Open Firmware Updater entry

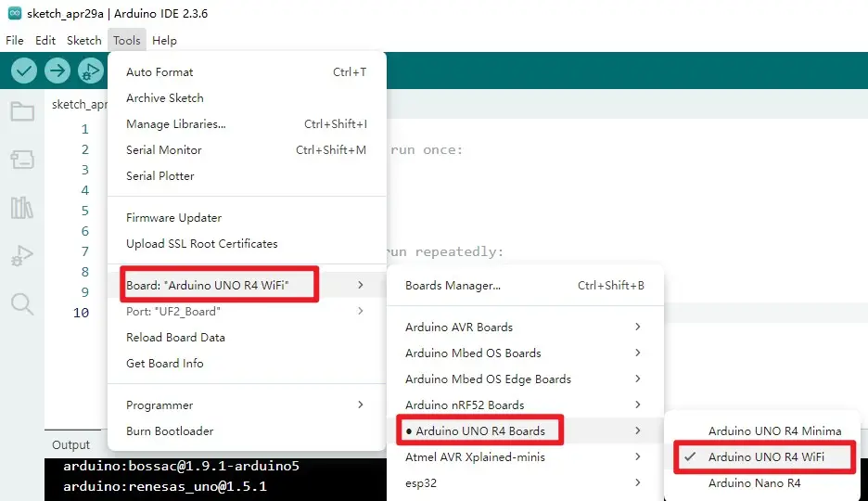pyautogui.click(x=247, y=217)
